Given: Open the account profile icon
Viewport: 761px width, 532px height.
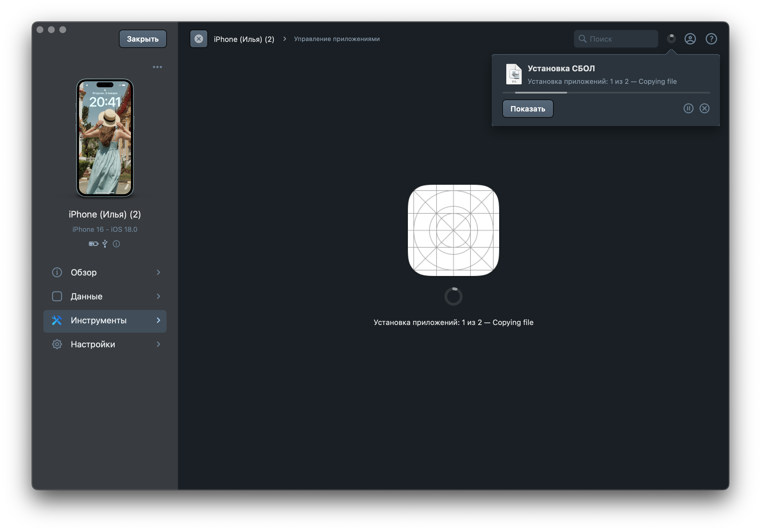Looking at the screenshot, I should point(690,39).
